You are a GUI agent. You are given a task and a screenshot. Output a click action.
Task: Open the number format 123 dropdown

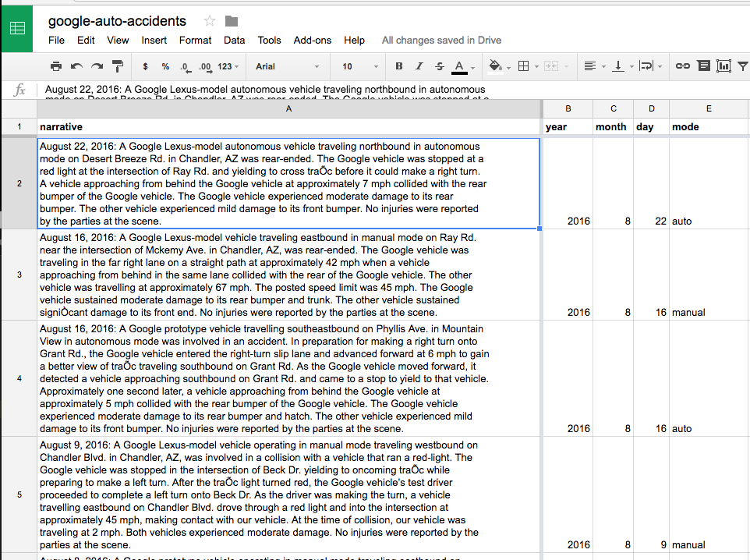(x=228, y=66)
